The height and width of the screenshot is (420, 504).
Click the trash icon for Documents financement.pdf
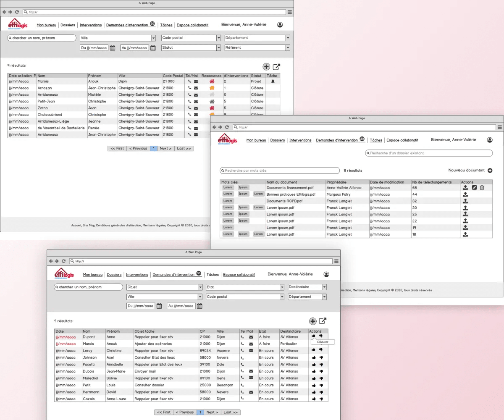coord(482,188)
